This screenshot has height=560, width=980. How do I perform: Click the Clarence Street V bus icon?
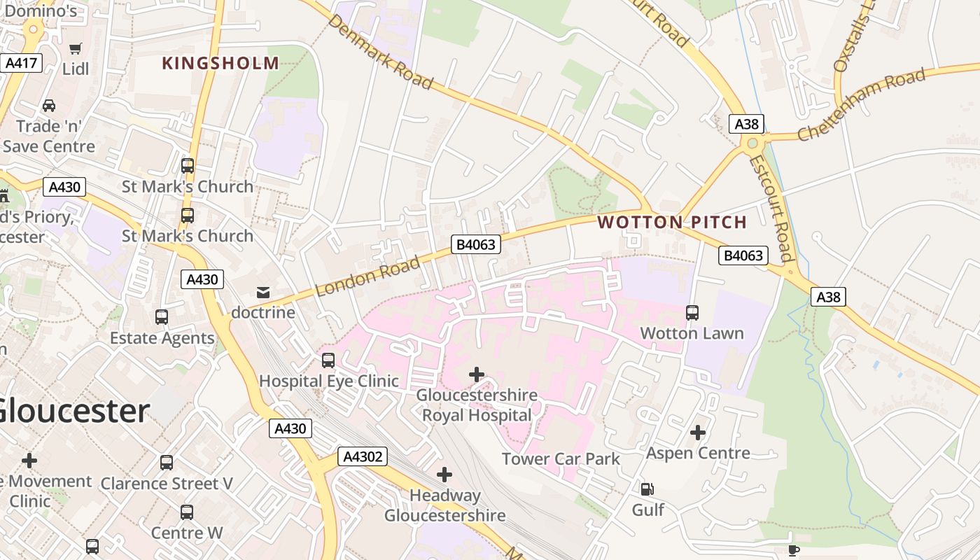point(167,463)
